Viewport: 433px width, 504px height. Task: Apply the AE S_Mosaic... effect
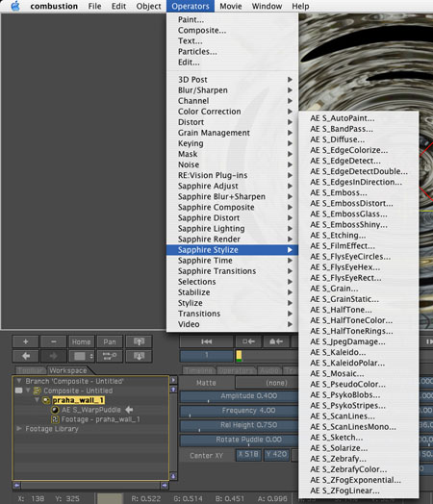pyautogui.click(x=358, y=373)
